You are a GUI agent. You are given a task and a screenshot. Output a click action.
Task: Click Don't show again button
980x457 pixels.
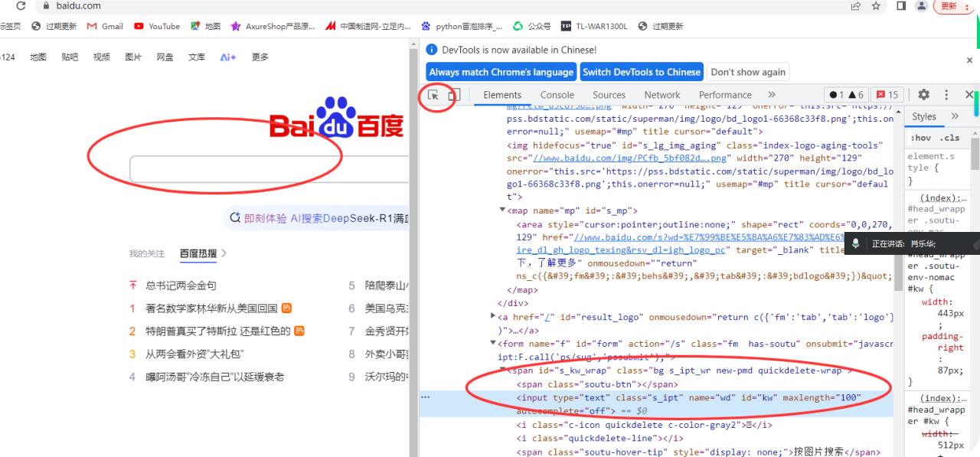coord(748,72)
